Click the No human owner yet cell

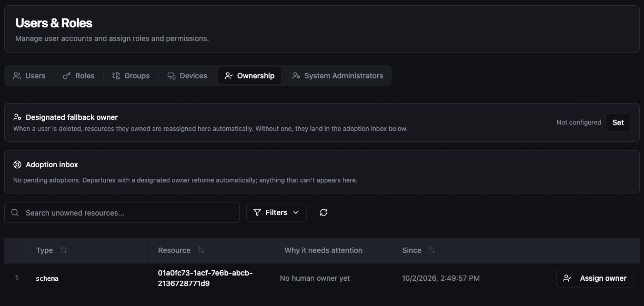tap(315, 278)
